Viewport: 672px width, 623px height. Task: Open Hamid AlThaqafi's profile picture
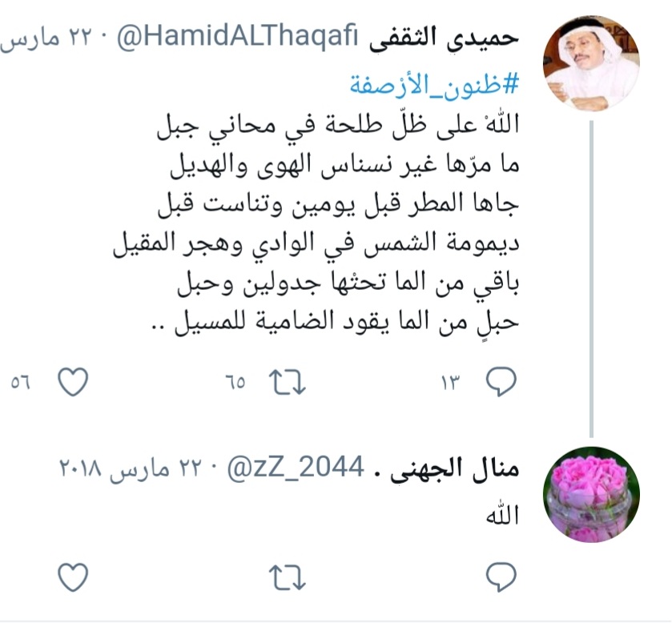591,63
